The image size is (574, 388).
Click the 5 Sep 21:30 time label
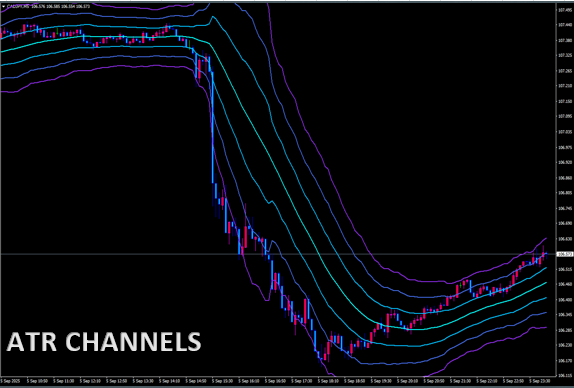[x=461, y=381]
